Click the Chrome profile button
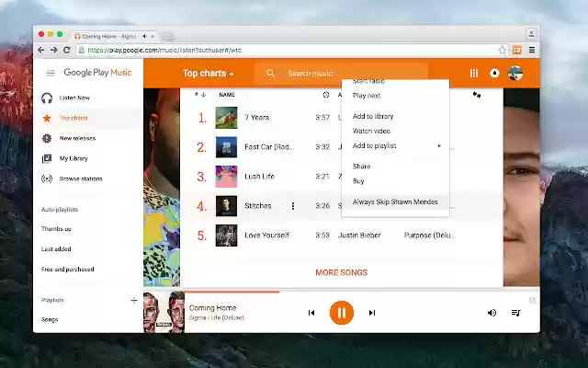This screenshot has height=368, width=588. [x=531, y=34]
